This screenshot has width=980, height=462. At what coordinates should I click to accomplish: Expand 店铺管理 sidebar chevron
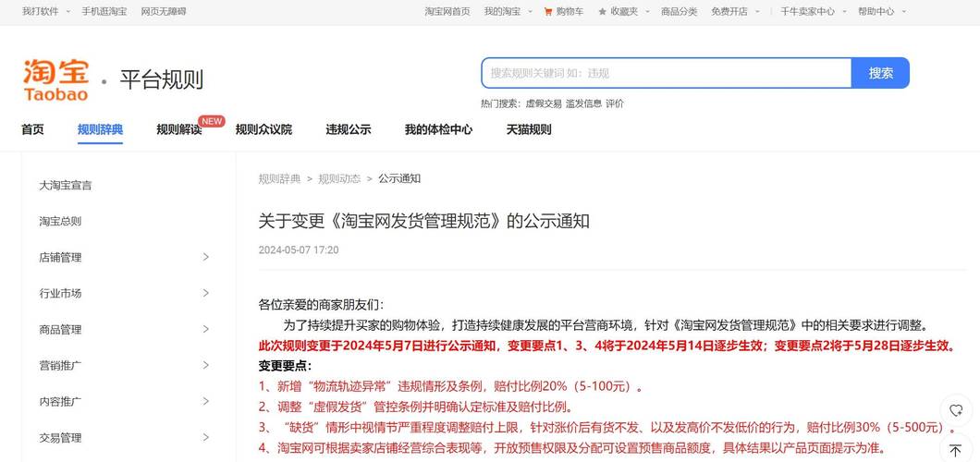(x=205, y=257)
